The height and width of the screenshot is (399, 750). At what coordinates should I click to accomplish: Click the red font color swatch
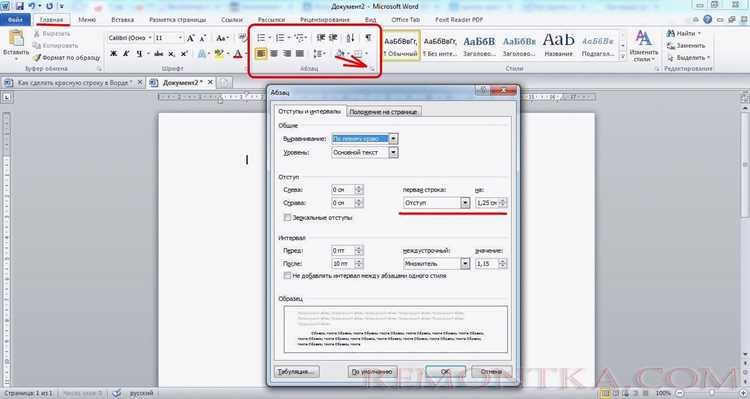click(x=238, y=54)
